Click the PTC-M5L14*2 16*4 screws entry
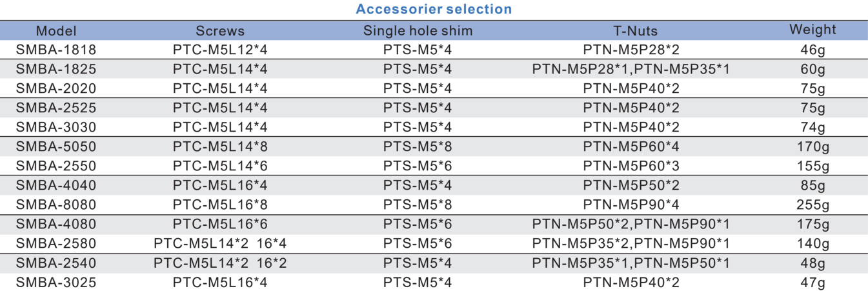Image resolution: width=868 pixels, height=291 pixels. pyautogui.click(x=220, y=244)
